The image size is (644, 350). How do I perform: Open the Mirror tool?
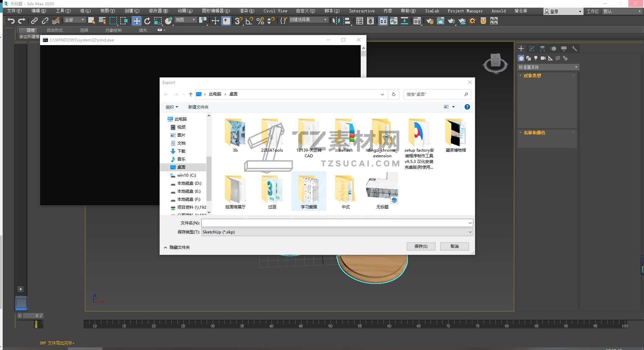336,21
